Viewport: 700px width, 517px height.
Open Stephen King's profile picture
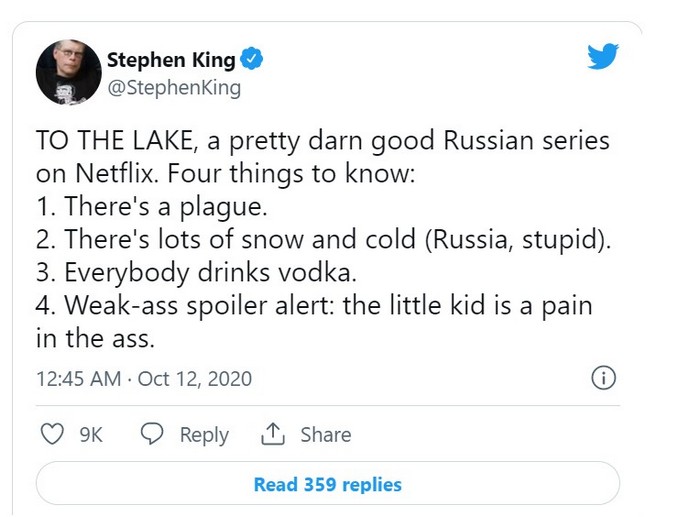(x=66, y=73)
